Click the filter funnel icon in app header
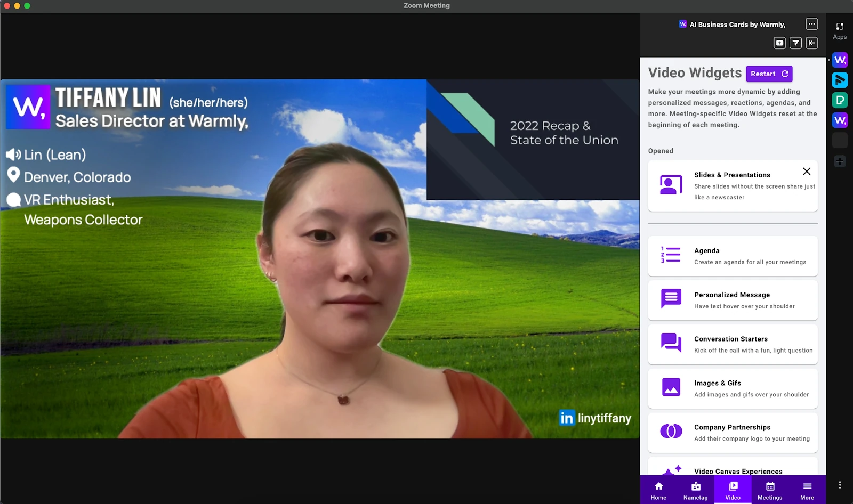The width and height of the screenshot is (853, 504). click(x=795, y=43)
